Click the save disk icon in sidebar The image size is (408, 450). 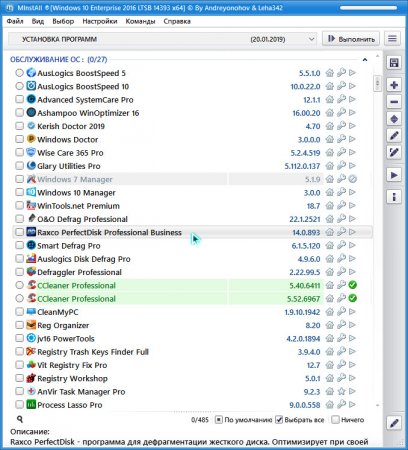coord(394,63)
